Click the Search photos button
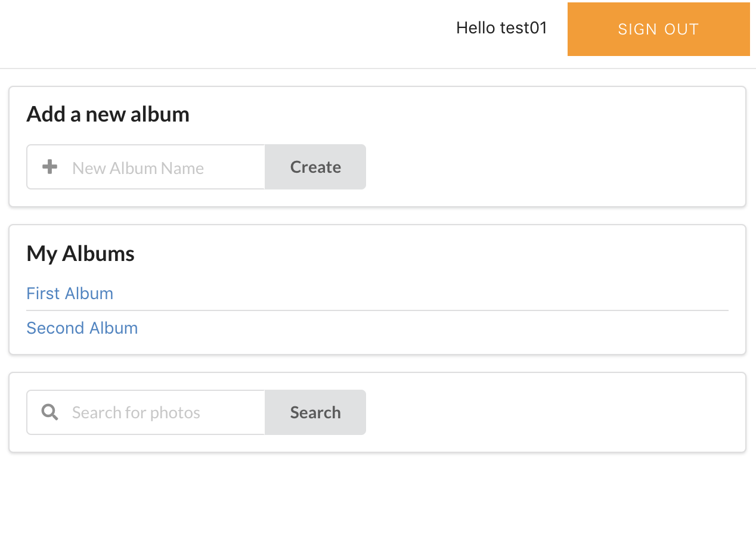Viewport: 756px width, 547px height. 315,412
